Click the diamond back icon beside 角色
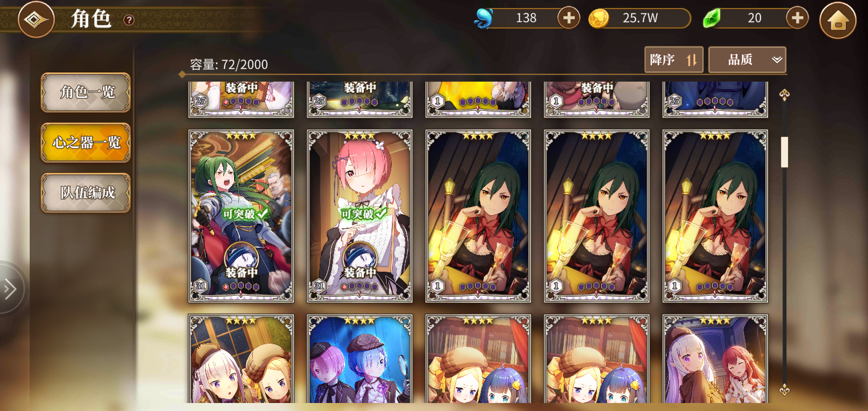The height and width of the screenshot is (411, 868). click(36, 19)
